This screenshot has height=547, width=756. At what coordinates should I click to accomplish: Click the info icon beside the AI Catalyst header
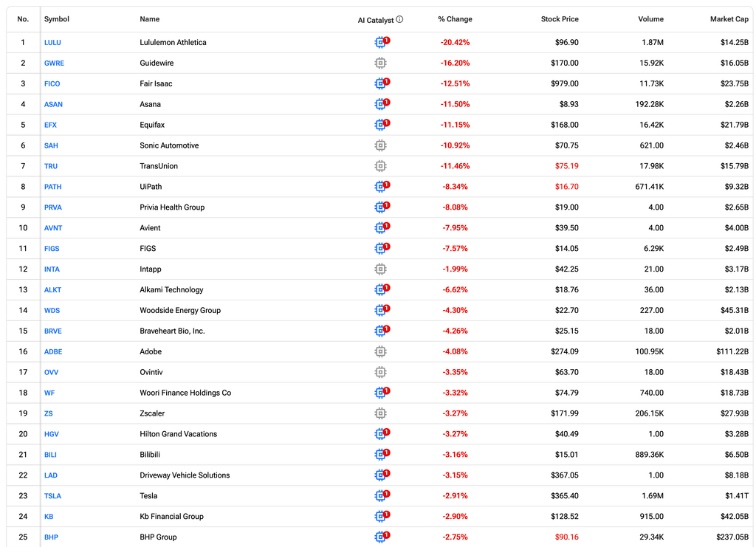399,19
